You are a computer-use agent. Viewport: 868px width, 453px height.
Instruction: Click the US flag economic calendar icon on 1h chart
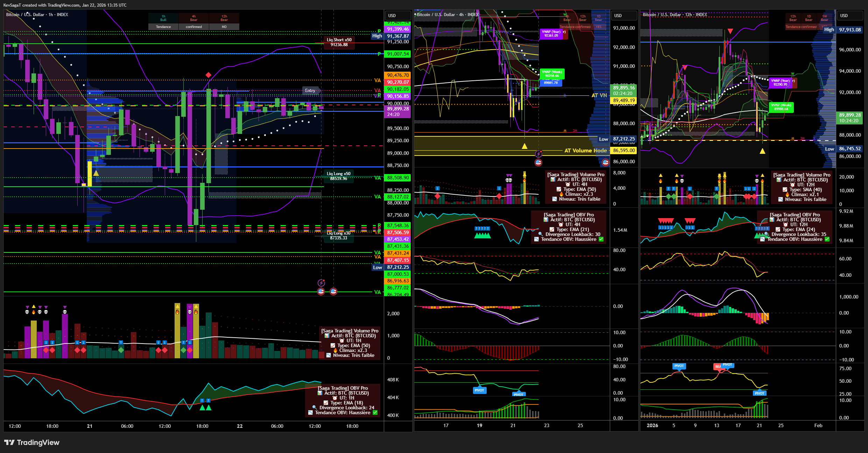point(321,292)
